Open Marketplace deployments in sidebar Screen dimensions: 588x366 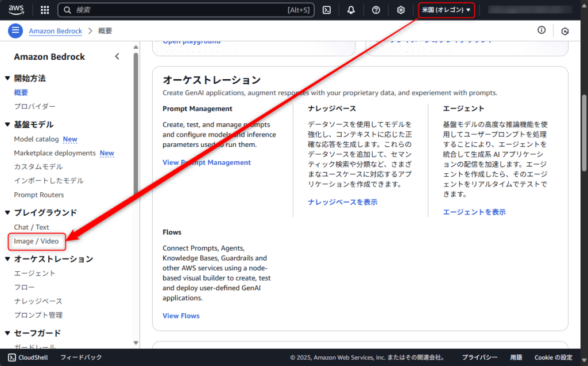pos(55,153)
